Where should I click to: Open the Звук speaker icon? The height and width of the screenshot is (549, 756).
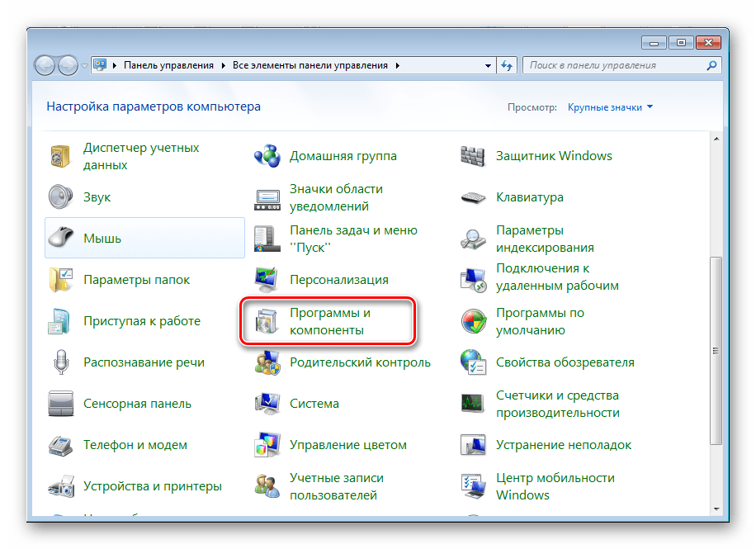62,197
